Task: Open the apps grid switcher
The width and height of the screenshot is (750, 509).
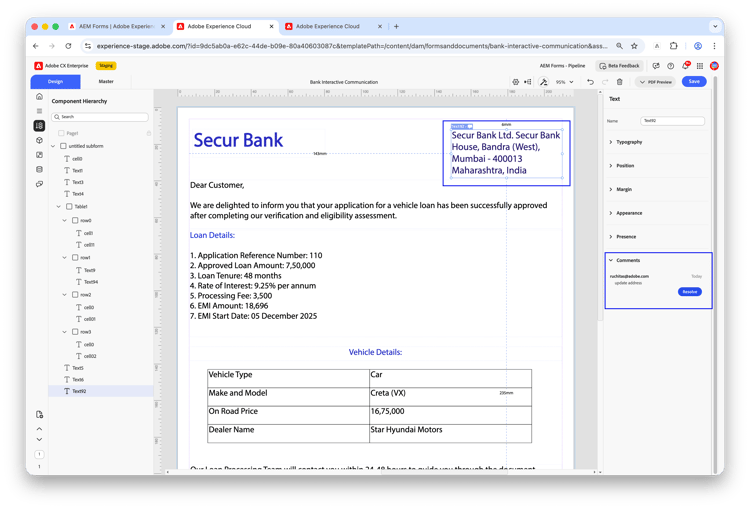Action: pos(700,66)
